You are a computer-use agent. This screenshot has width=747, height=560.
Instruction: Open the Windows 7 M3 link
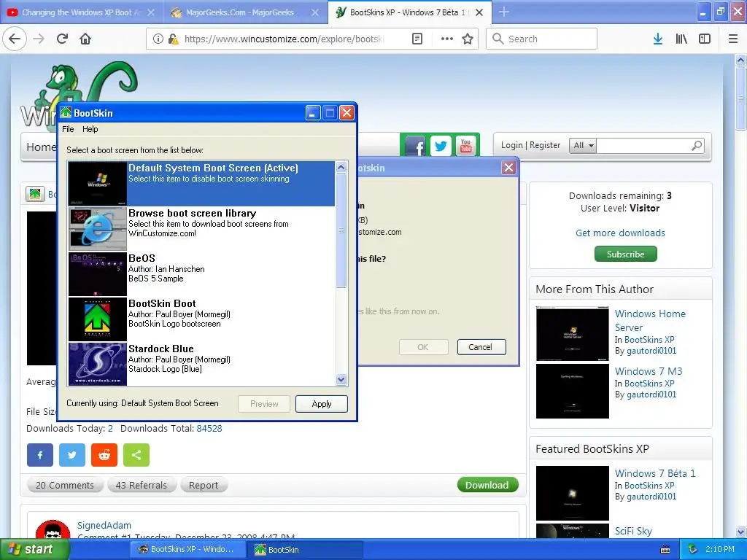click(x=649, y=371)
